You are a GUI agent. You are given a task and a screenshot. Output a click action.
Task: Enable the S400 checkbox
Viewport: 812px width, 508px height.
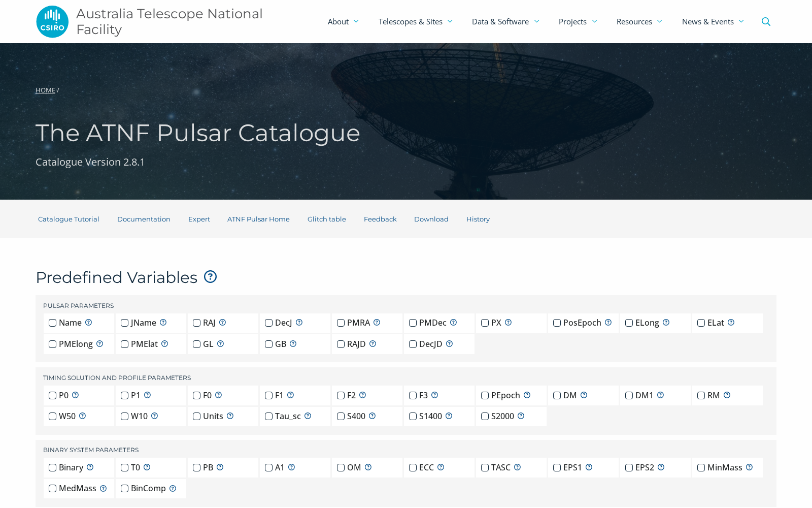[x=341, y=417]
